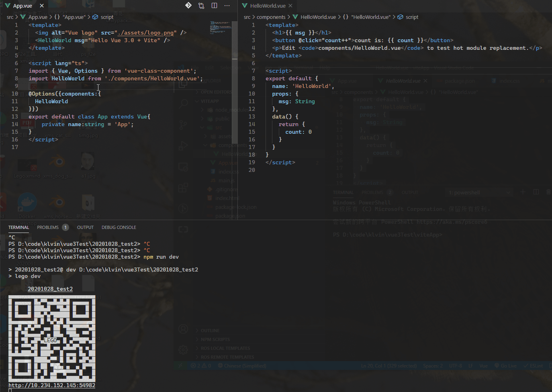This screenshot has width=552, height=392.
Task: Kill the terminal with the trash icon
Action: (548, 192)
